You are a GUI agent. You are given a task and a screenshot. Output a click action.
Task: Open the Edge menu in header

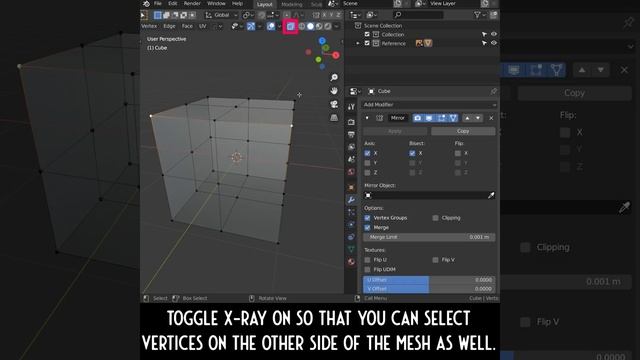[x=169, y=27]
